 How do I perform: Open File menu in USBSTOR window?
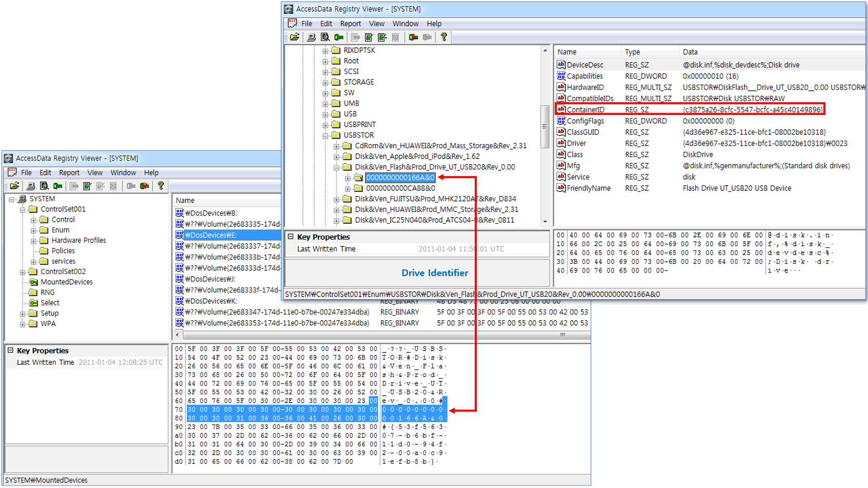(x=307, y=24)
